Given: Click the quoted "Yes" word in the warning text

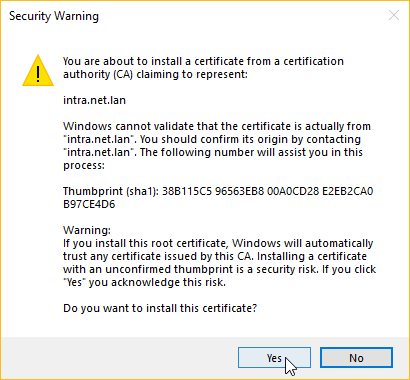Looking at the screenshot, I should click(74, 282).
